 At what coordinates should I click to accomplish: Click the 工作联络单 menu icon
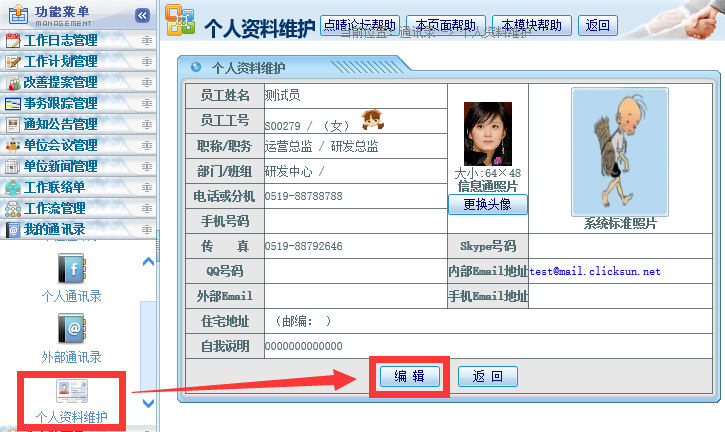(13, 187)
